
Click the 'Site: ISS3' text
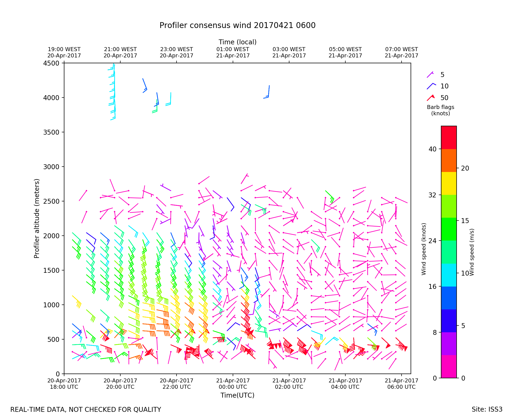point(487,409)
